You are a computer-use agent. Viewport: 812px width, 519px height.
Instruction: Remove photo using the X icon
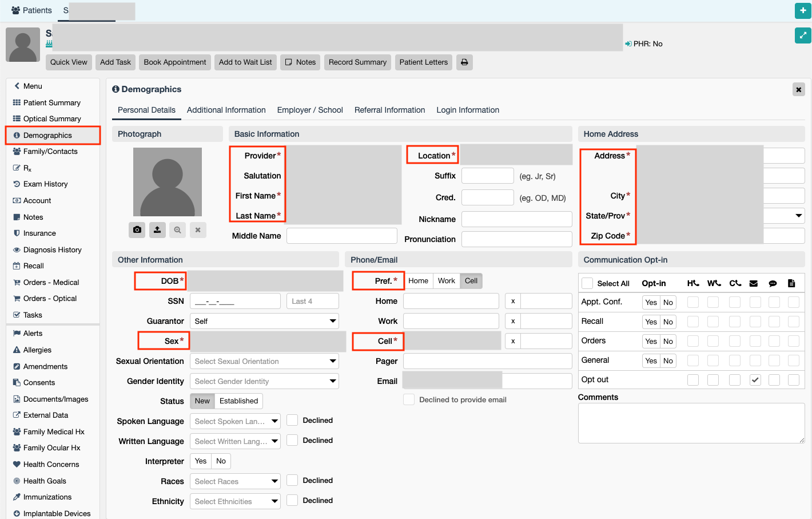[x=198, y=230]
